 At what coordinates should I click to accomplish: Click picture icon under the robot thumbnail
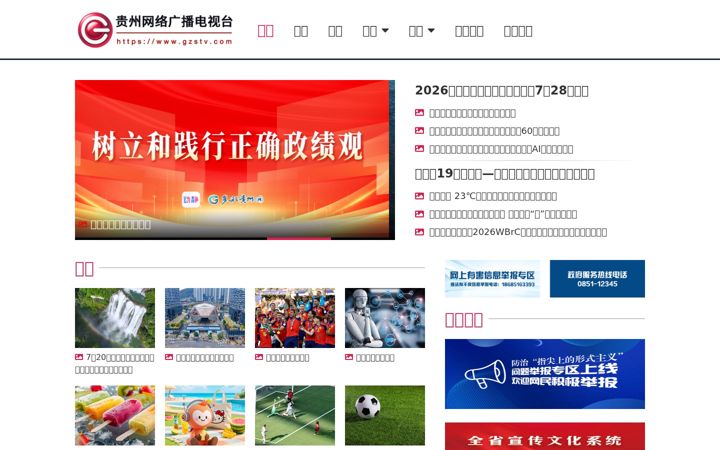(349, 357)
